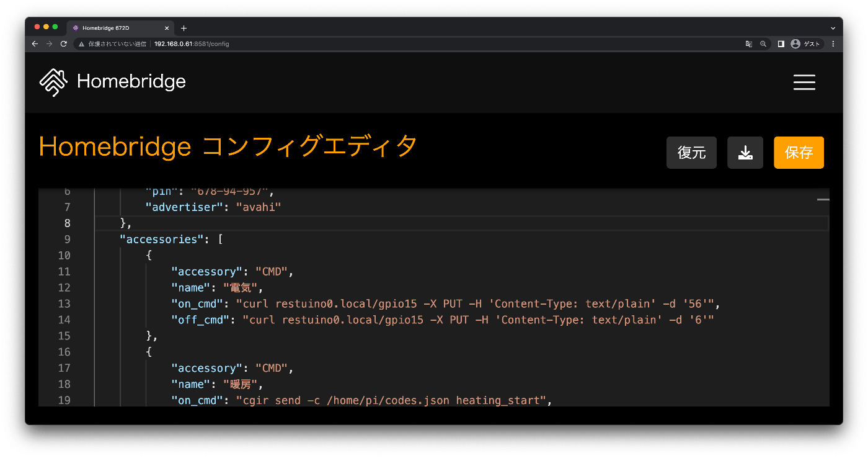The image size is (868, 458).
Task: Click "accessory" key on line 17
Action: tap(206, 369)
